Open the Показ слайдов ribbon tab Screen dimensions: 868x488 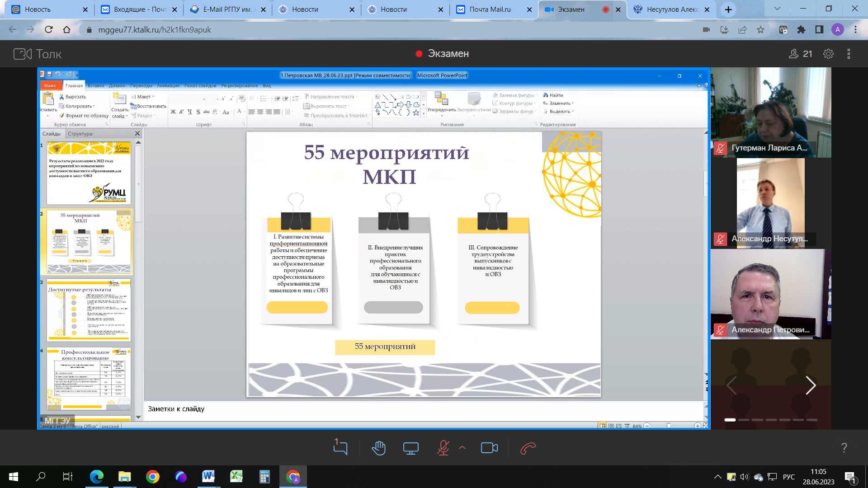pos(200,85)
